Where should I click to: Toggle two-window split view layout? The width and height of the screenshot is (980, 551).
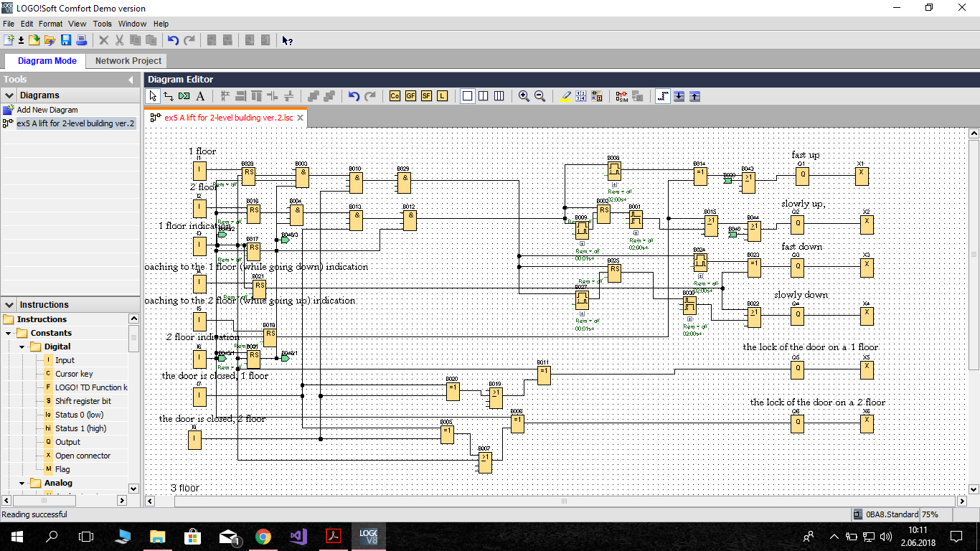click(x=484, y=95)
